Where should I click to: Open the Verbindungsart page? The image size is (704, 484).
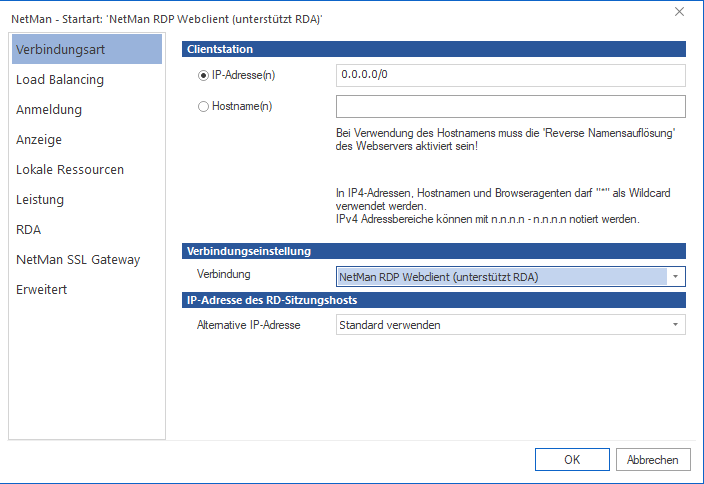[x=85, y=49]
